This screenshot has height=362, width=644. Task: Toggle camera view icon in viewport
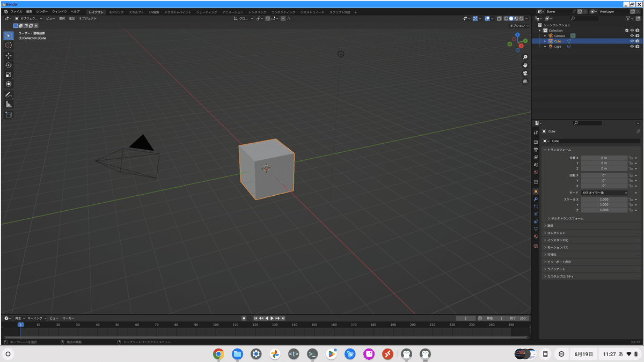(525, 73)
